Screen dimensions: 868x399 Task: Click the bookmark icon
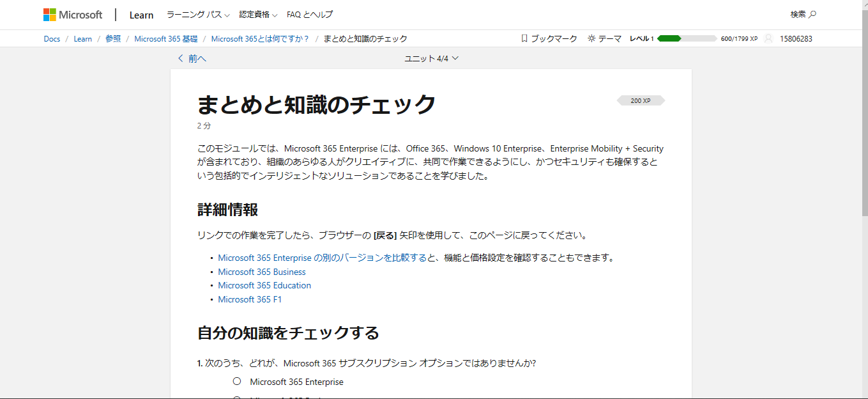[x=524, y=38]
